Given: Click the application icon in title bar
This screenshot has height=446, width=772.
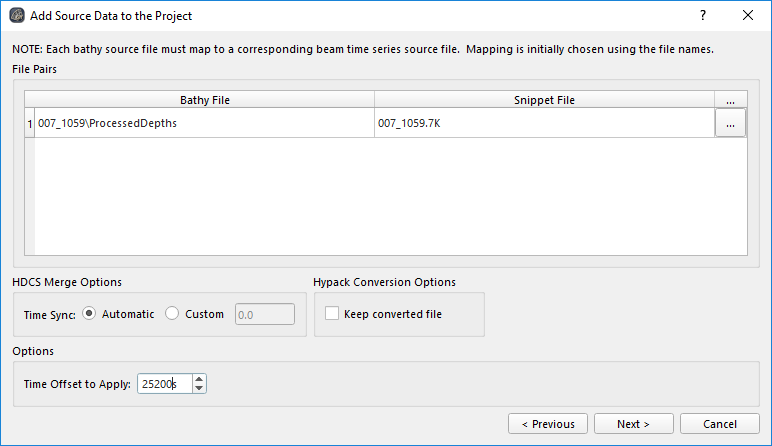Looking at the screenshot, I should pos(16,16).
